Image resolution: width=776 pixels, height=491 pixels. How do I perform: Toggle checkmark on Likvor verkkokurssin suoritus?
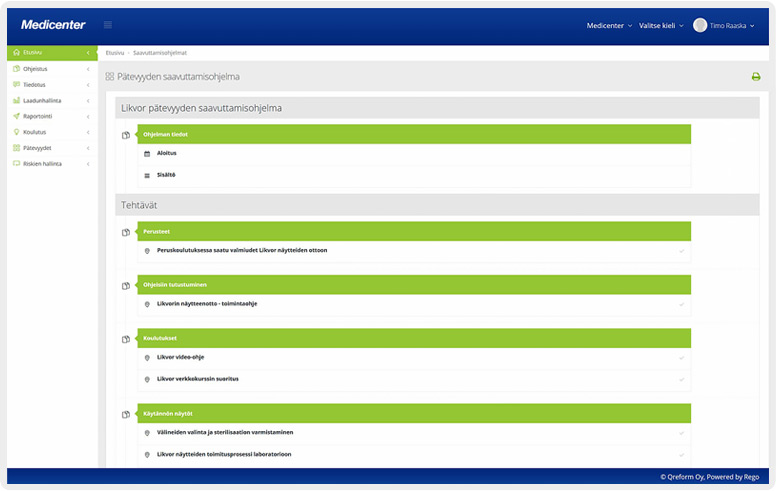coord(681,380)
